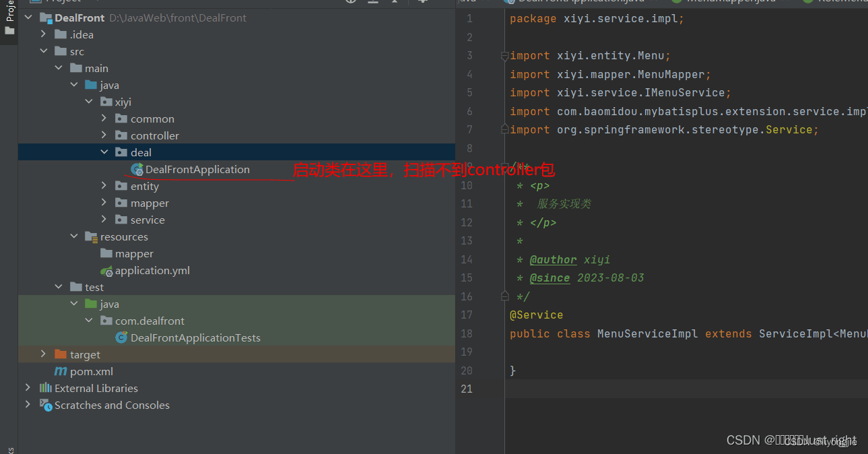
Task: Fold the Javadoc comment at line 16
Action: coord(504,295)
